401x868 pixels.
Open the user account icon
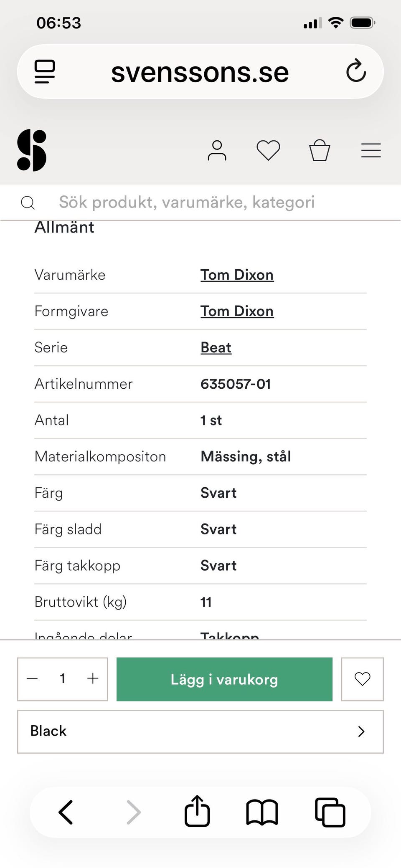tap(217, 150)
